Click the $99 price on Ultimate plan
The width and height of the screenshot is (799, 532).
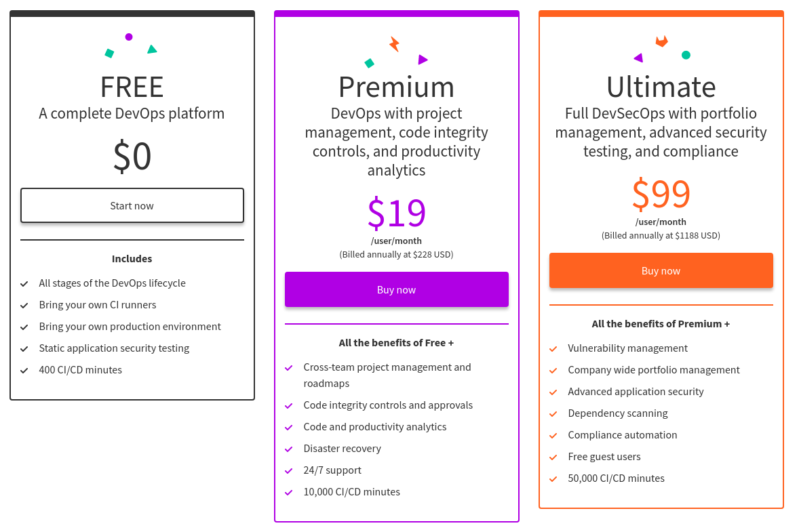coord(661,194)
